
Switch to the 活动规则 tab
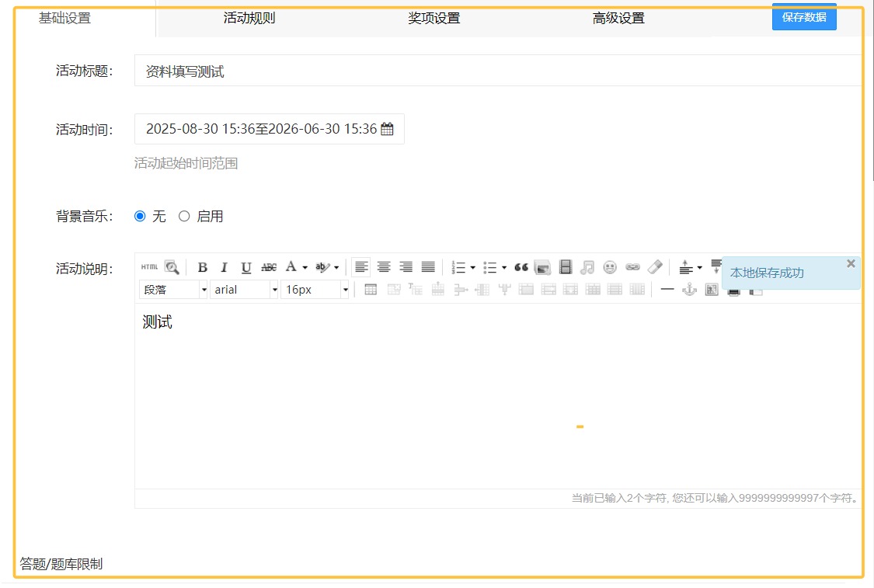pyautogui.click(x=249, y=19)
